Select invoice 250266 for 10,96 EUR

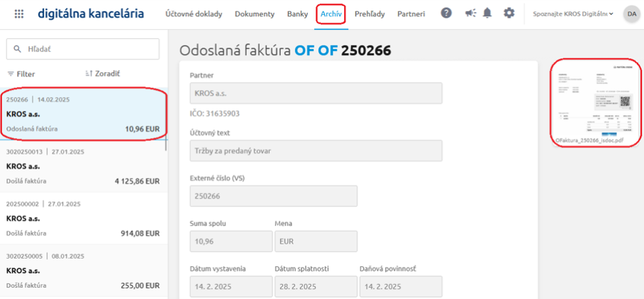pos(83,114)
